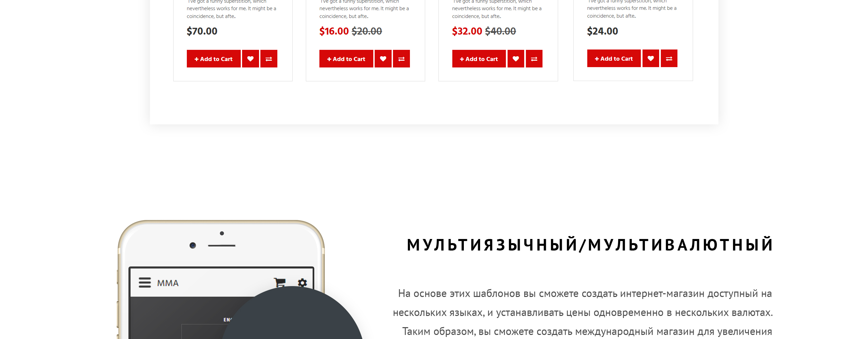Click compare arrows on $32.00 product
This screenshot has width=868, height=339.
534,59
